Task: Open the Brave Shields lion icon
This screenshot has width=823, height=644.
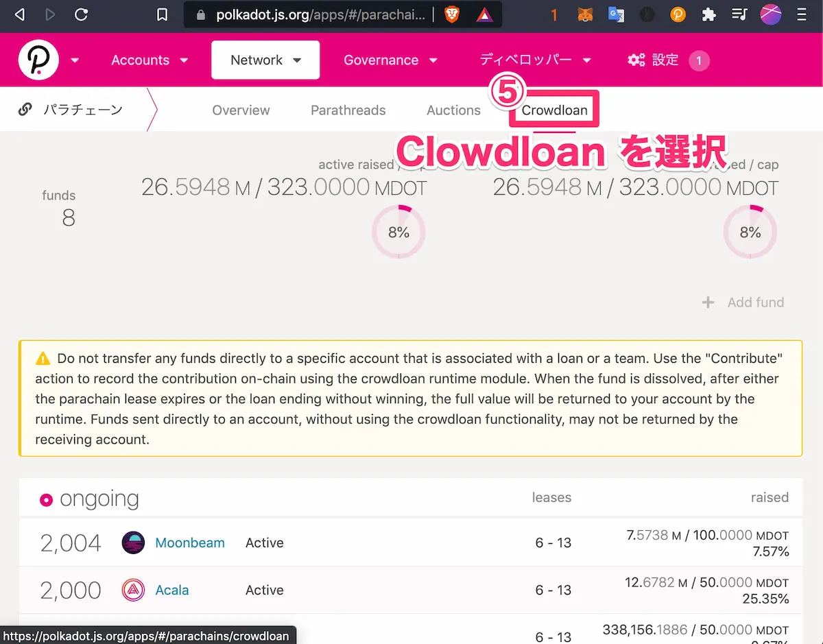Action: tap(452, 14)
